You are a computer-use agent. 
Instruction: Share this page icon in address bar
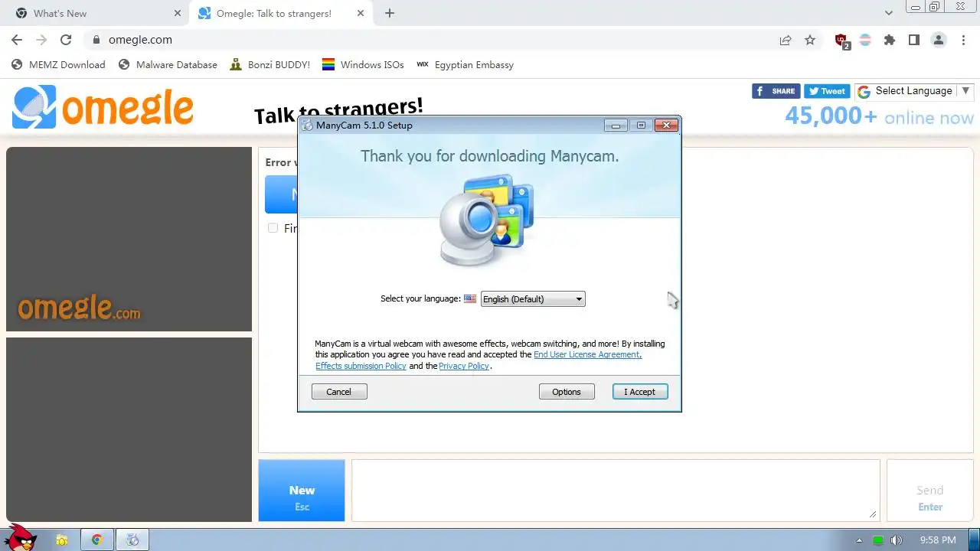[x=786, y=40]
